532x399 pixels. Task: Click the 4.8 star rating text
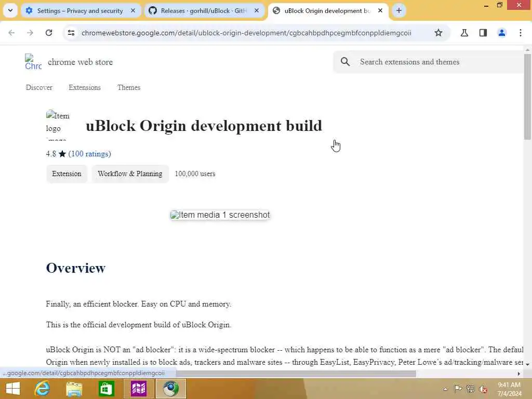click(x=56, y=154)
